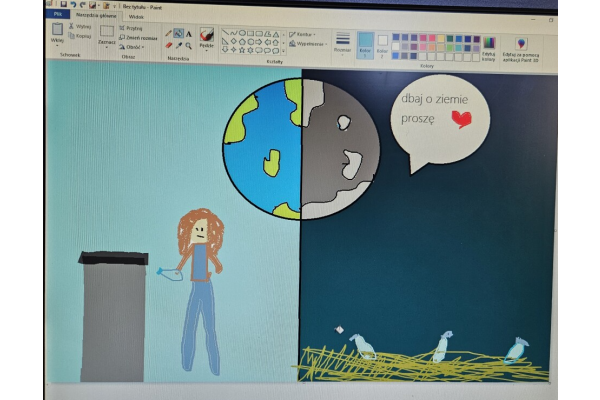
Task: Open the Plik menu
Action: click(x=57, y=16)
